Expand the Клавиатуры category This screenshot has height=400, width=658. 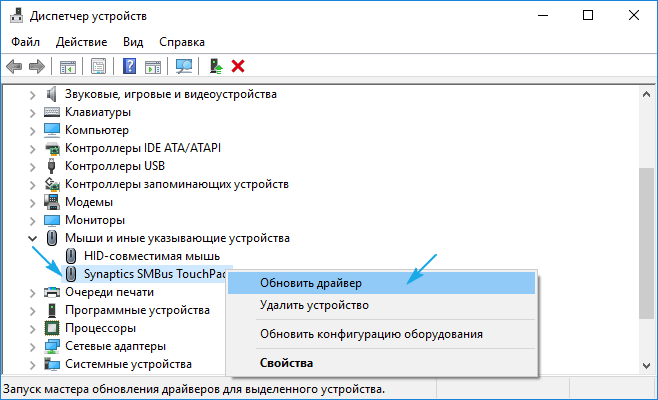click(x=32, y=113)
